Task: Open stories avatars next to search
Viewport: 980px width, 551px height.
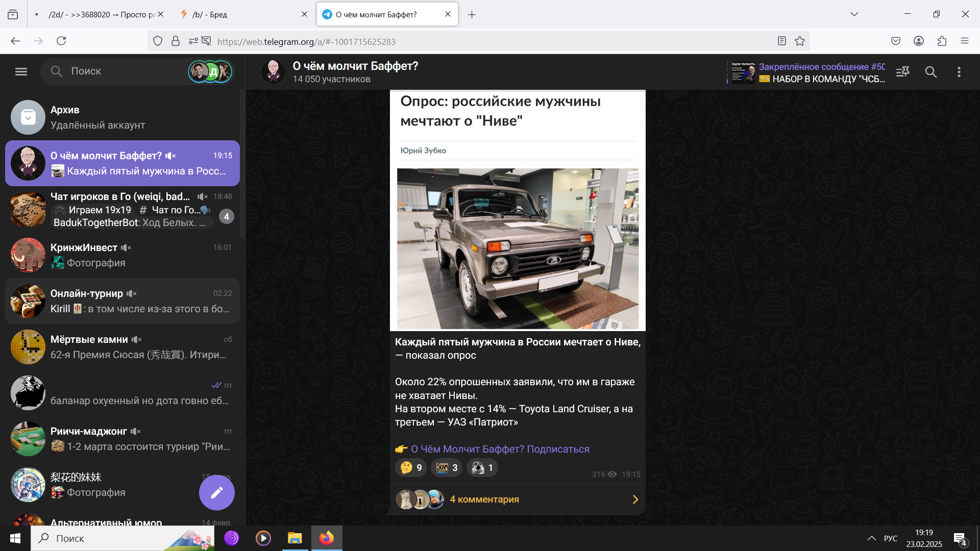Action: [210, 71]
